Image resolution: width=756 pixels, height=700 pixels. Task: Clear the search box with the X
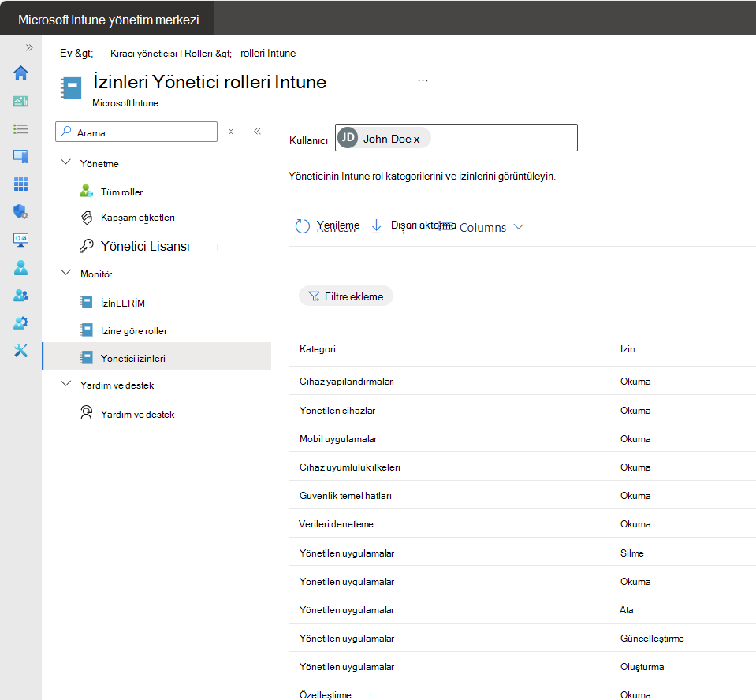tap(231, 132)
